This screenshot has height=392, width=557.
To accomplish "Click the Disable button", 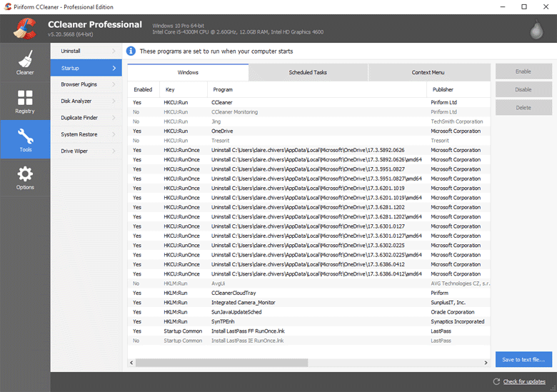I will pos(523,89).
